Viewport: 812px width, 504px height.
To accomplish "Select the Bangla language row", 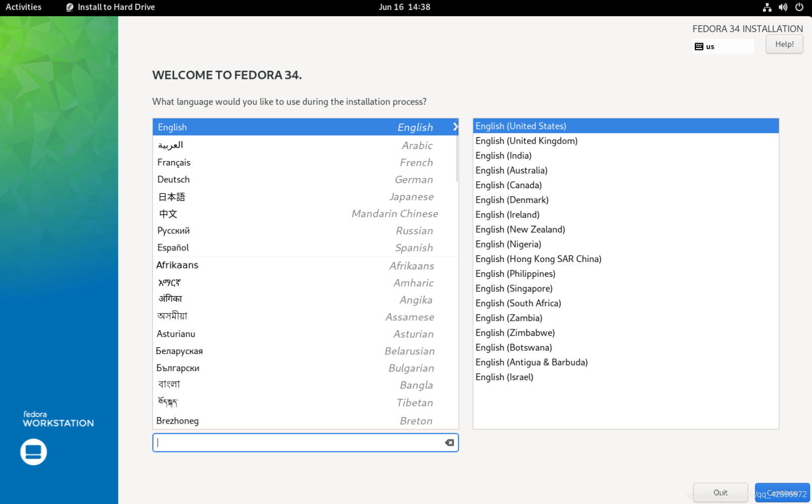I will point(306,385).
